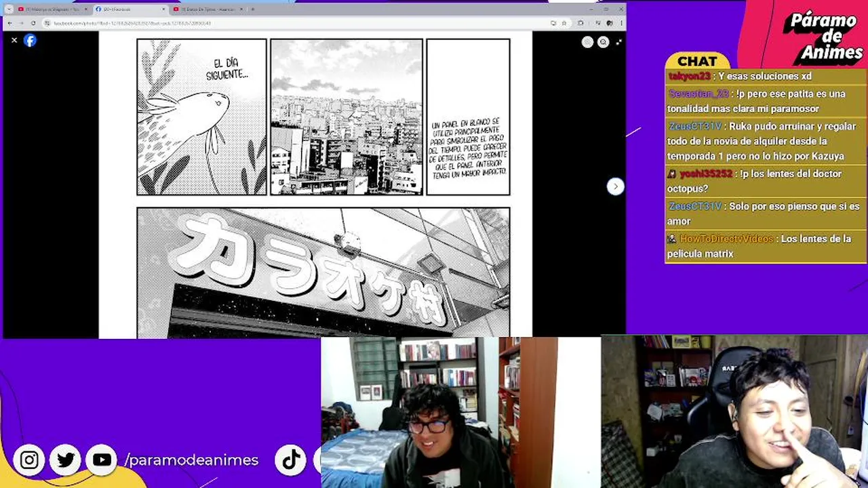Image resolution: width=868 pixels, height=488 pixels.
Task: Maximize the browser window
Action: [x=606, y=9]
